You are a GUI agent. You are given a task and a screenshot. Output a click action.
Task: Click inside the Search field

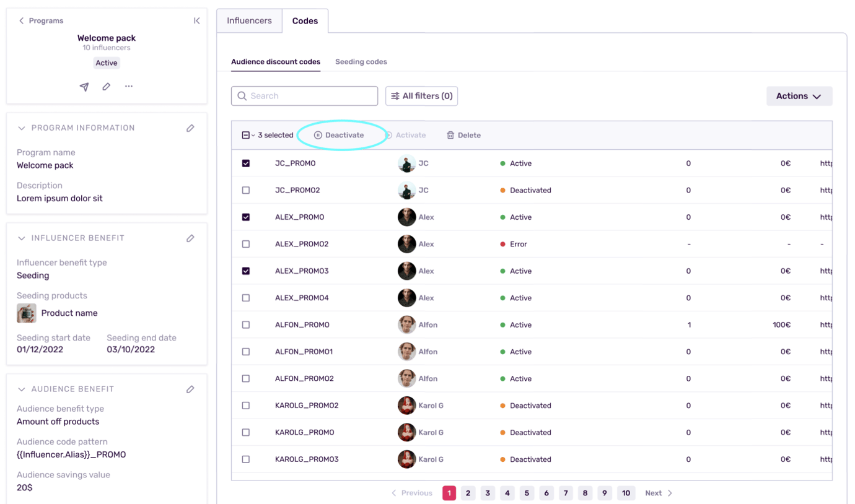coord(304,96)
